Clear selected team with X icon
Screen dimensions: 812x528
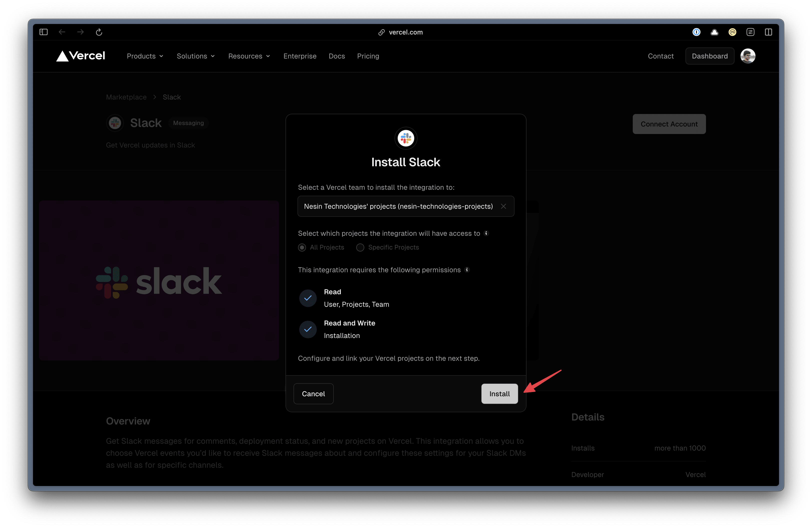(x=503, y=206)
